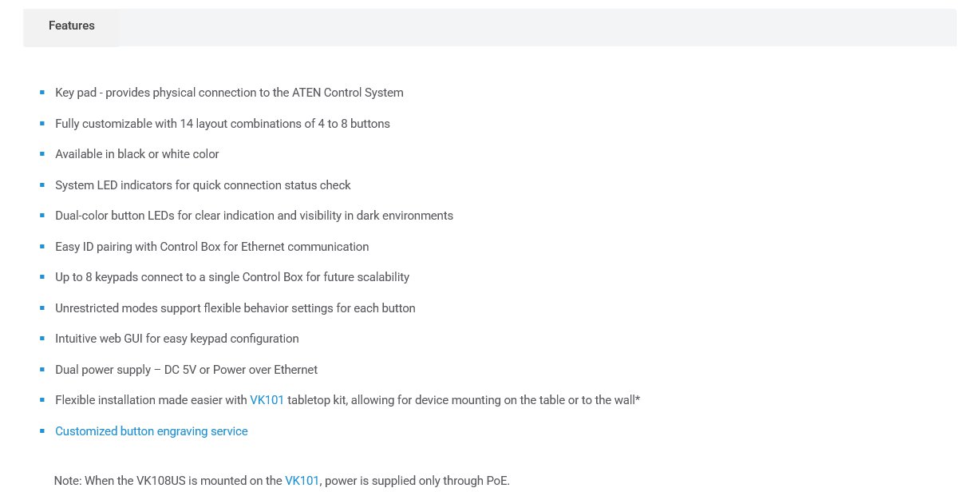Click the 'Easy ID pairing with Control Box' text
The image size is (980, 492).
(211, 247)
